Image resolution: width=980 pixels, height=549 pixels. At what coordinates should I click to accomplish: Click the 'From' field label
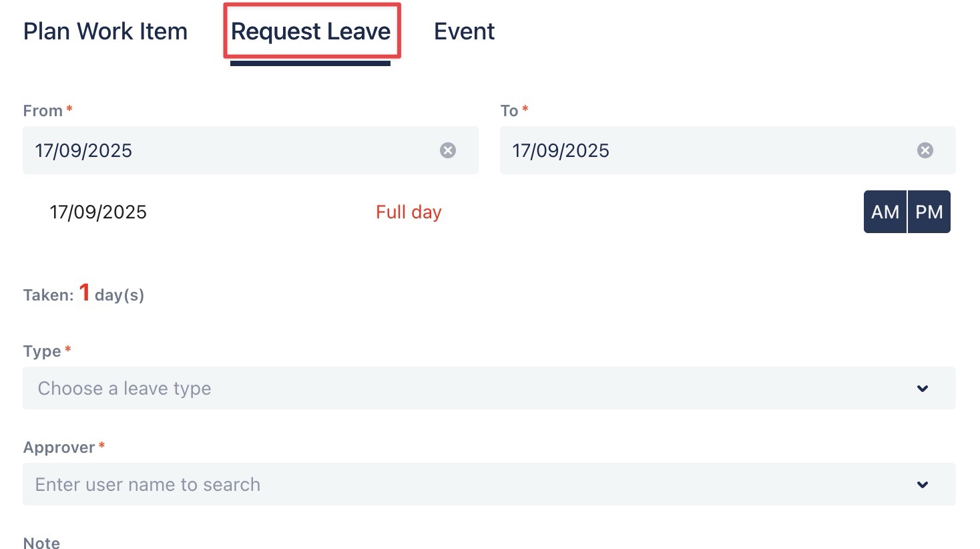click(x=43, y=111)
